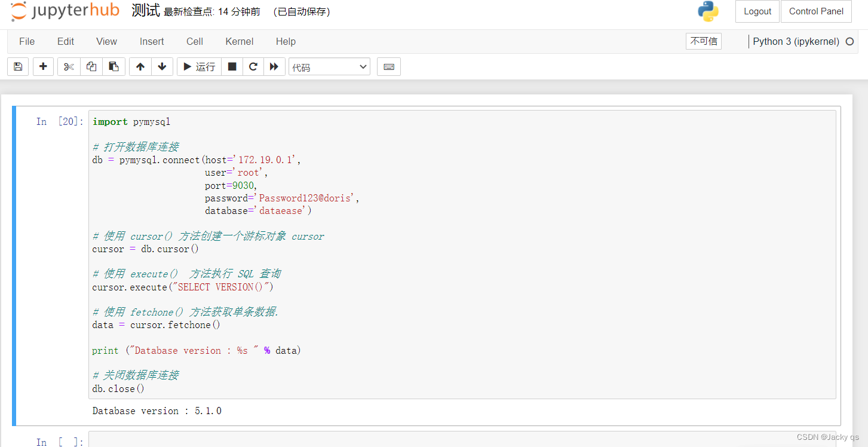Restart the kernel using the refresh icon
Viewport: 868px width, 447px height.
(x=253, y=66)
